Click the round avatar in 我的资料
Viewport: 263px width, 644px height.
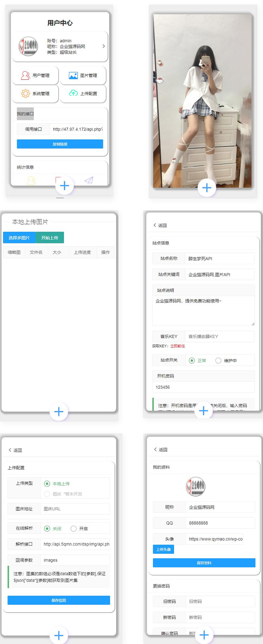196,486
